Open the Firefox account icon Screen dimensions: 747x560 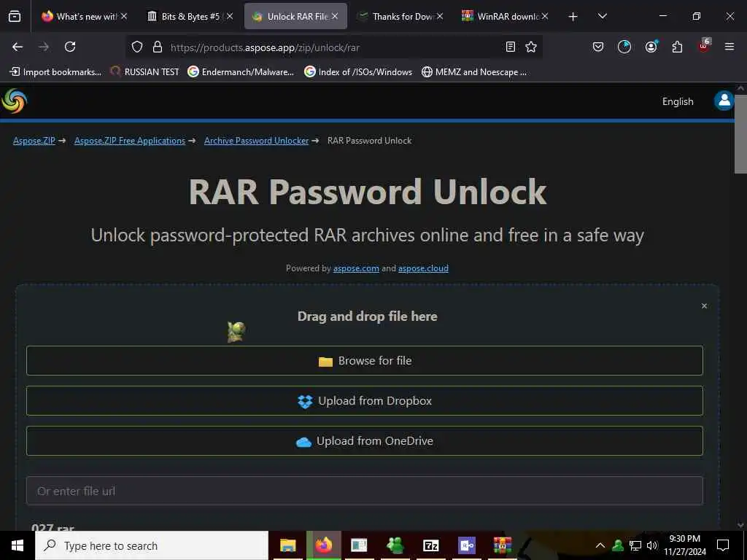coord(651,47)
